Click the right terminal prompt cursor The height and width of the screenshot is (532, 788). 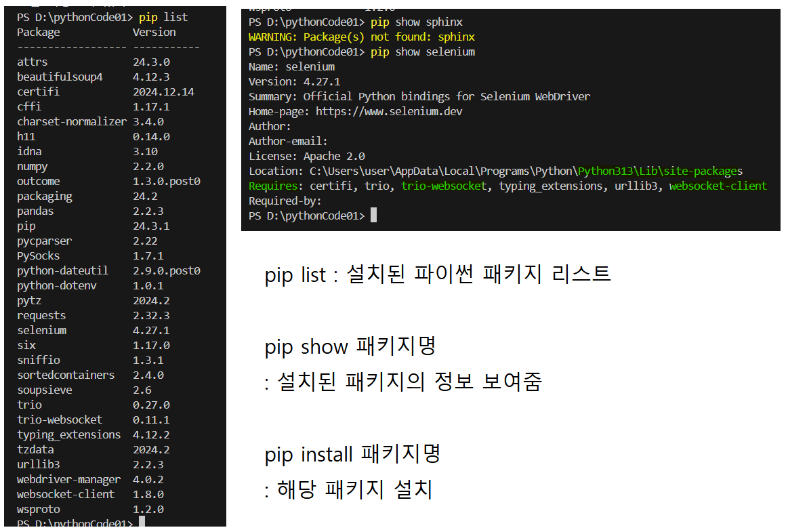373,216
